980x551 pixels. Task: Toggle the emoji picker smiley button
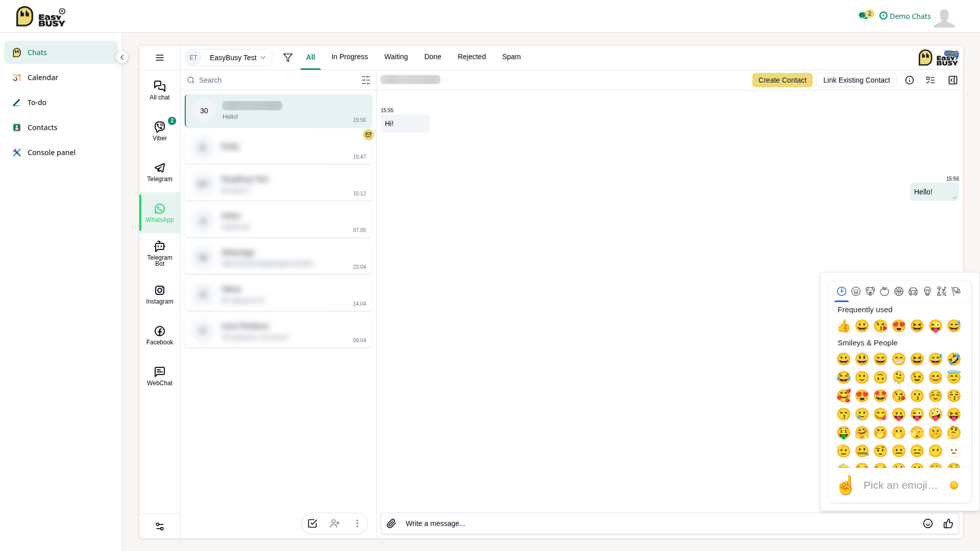[928, 523]
